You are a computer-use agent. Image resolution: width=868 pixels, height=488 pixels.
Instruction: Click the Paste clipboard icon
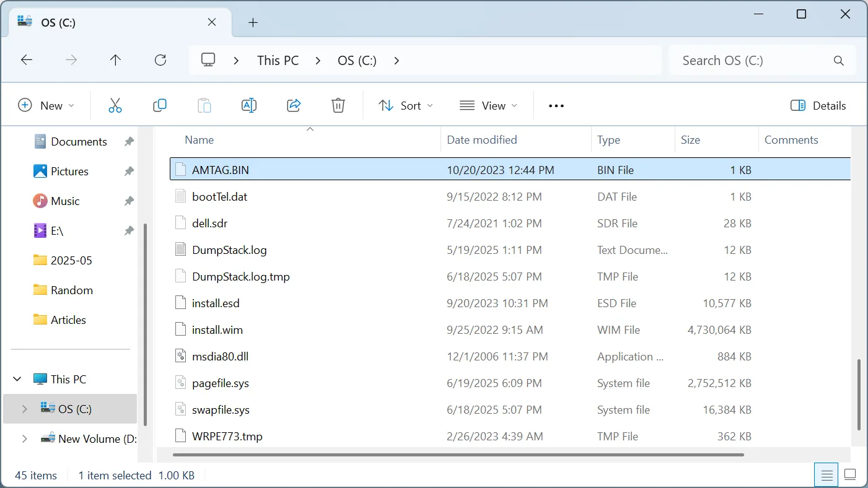tap(204, 105)
